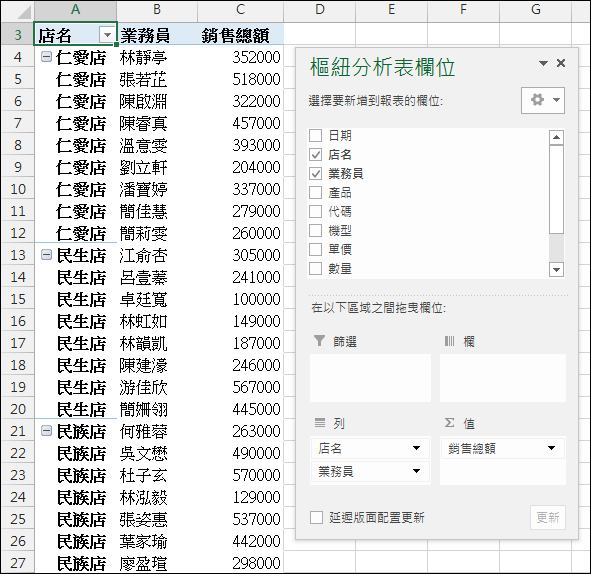Viewport: 591px width, 574px height.
Task: Select cell with 林虹如
Action: [157, 321]
